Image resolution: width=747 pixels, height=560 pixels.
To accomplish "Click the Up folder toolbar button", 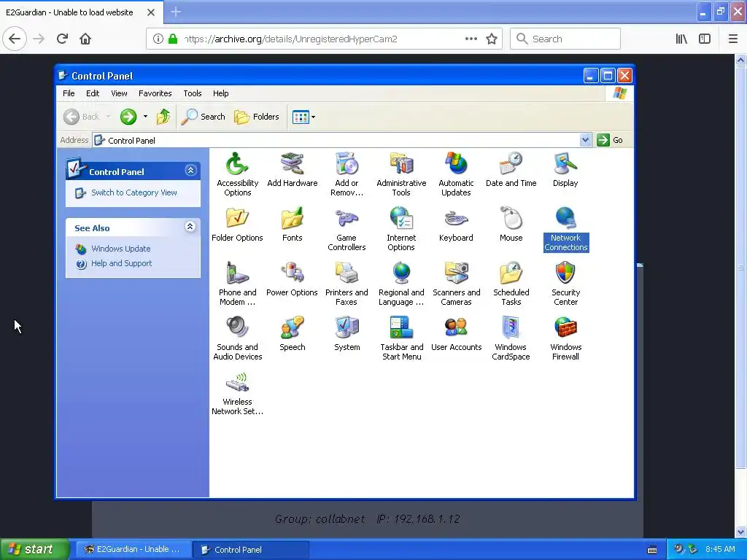I will [163, 117].
